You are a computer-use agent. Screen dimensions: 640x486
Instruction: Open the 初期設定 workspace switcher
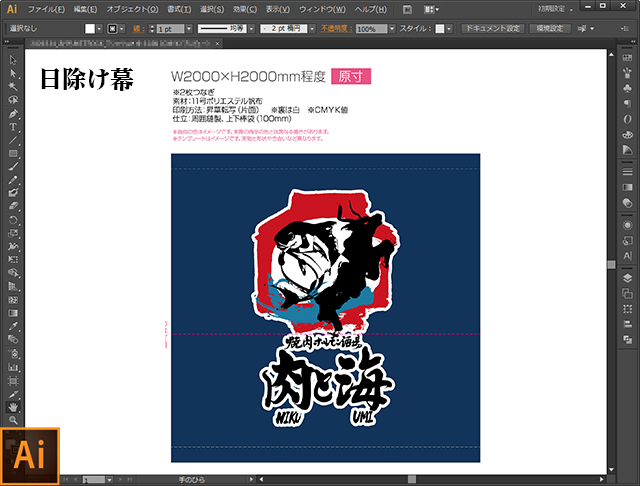click(x=555, y=9)
